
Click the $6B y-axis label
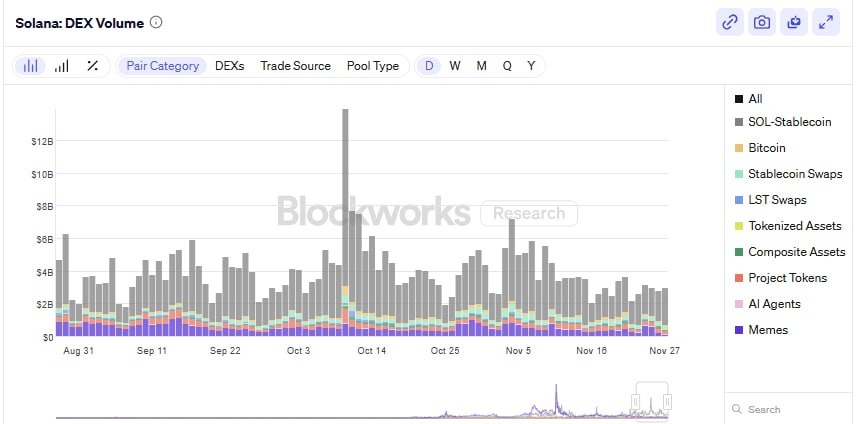tap(43, 239)
